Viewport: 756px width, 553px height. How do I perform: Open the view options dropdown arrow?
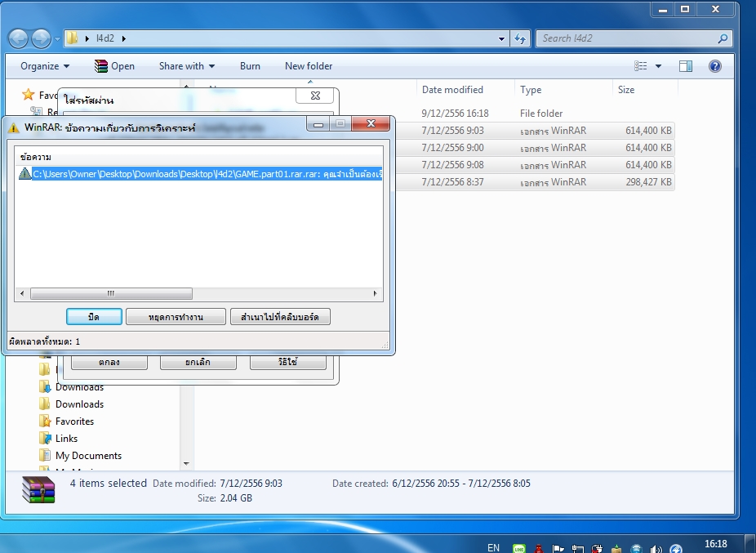point(658,66)
